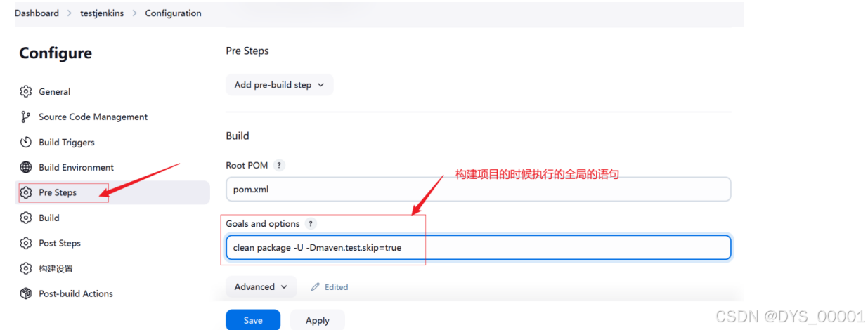Click the Goals and options help icon

click(311, 223)
